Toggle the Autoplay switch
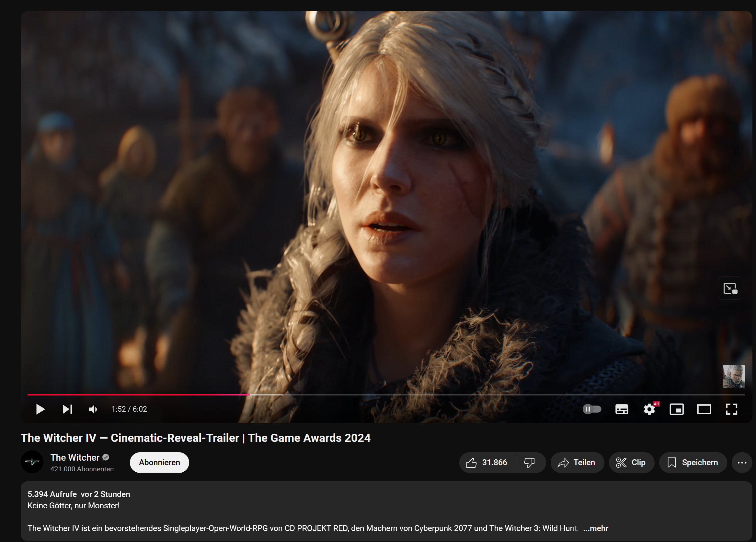Image resolution: width=756 pixels, height=542 pixels. click(x=592, y=409)
